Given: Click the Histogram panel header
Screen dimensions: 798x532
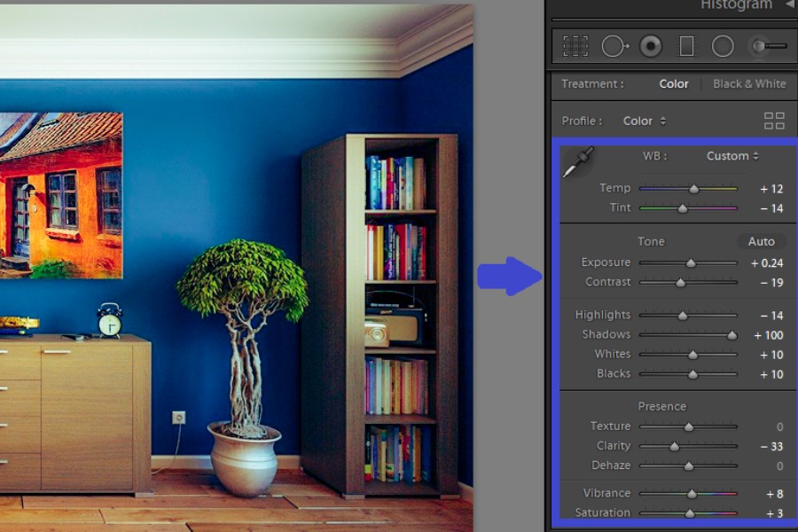Looking at the screenshot, I should click(736, 5).
